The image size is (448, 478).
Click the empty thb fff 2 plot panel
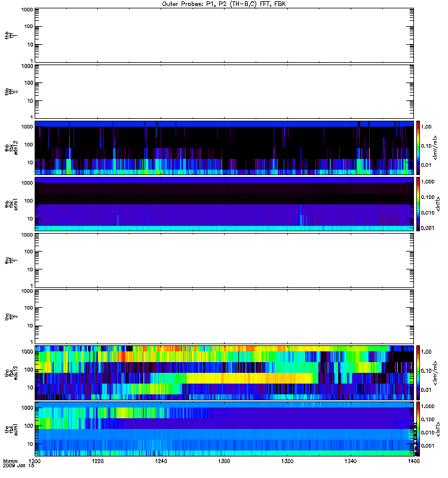[224, 91]
